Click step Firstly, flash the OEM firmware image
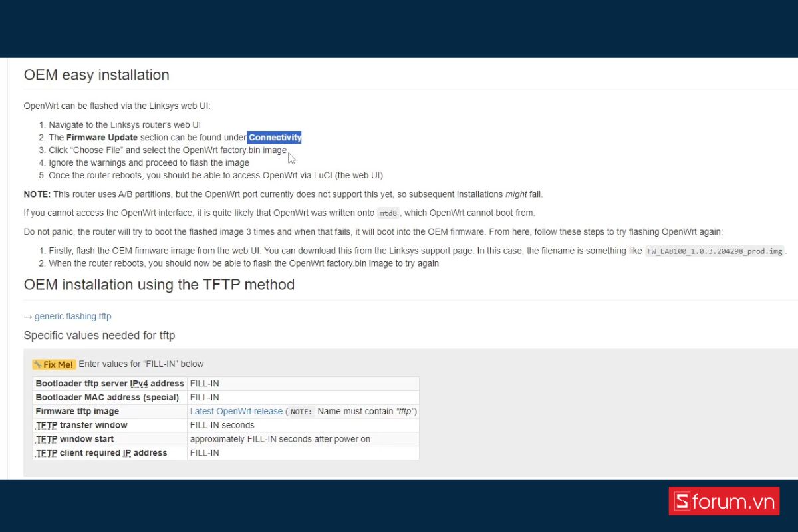The height and width of the screenshot is (532, 798). pyautogui.click(x=418, y=251)
